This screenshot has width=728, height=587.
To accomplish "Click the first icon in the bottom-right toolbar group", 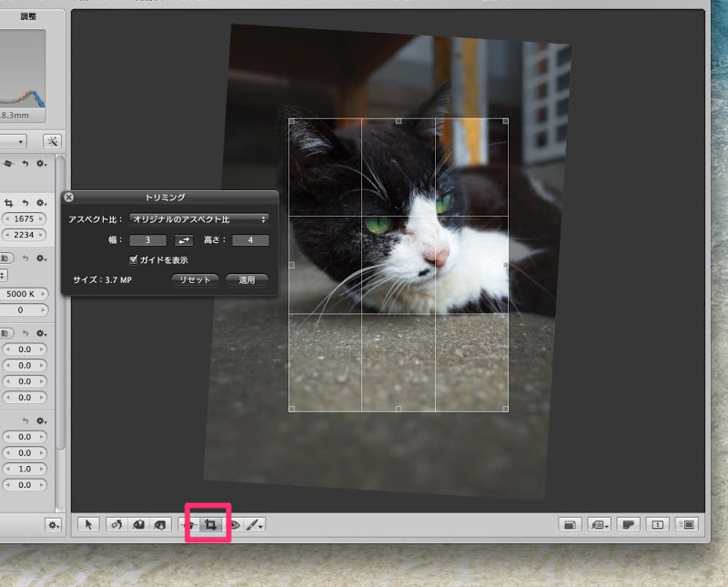I will pos(570,525).
